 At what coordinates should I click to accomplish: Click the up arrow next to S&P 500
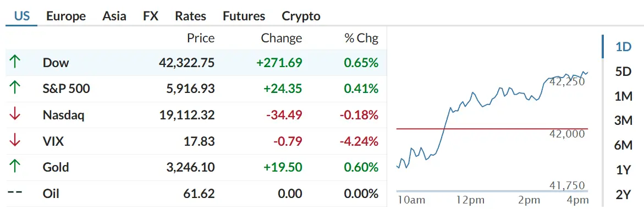[x=15, y=89]
